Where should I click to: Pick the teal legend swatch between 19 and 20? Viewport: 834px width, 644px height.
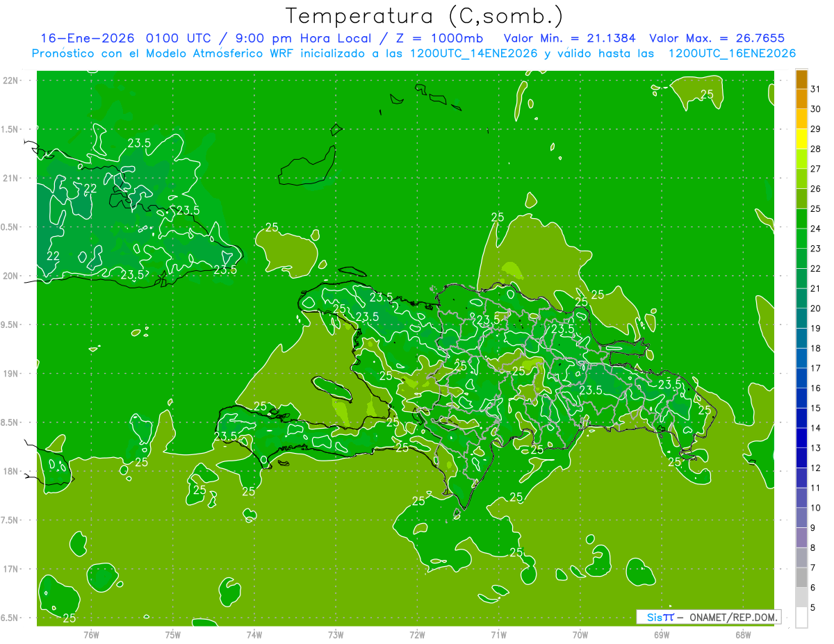(801, 318)
